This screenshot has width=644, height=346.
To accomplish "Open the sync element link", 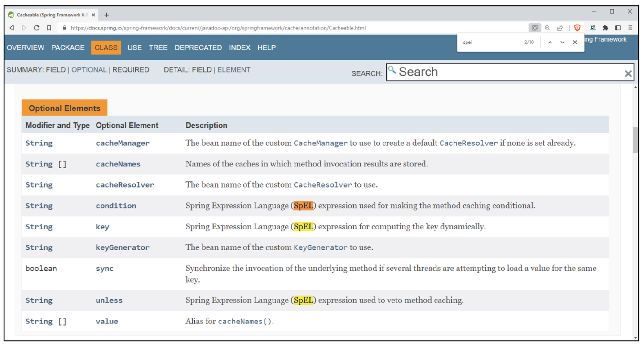I will (x=105, y=269).
